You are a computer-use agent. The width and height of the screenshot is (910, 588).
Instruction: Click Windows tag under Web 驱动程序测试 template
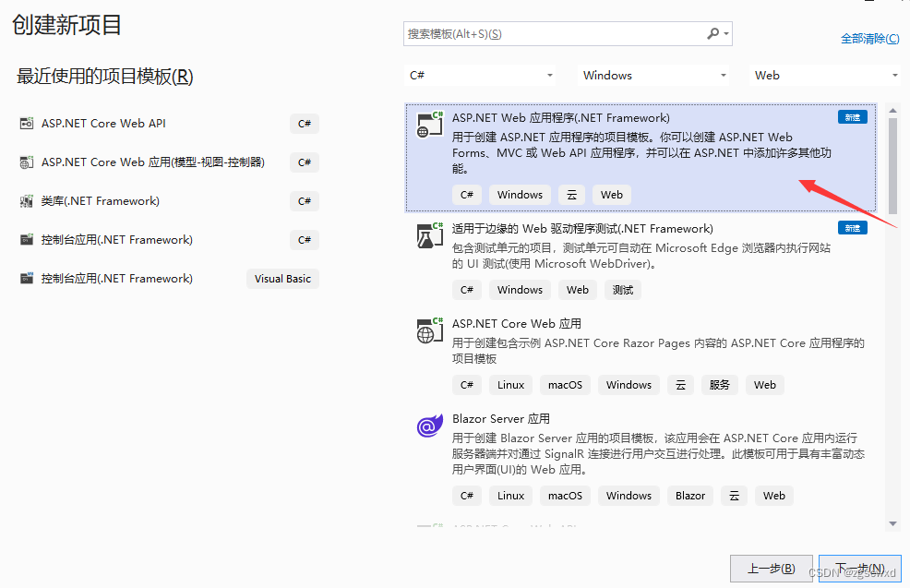[520, 290]
